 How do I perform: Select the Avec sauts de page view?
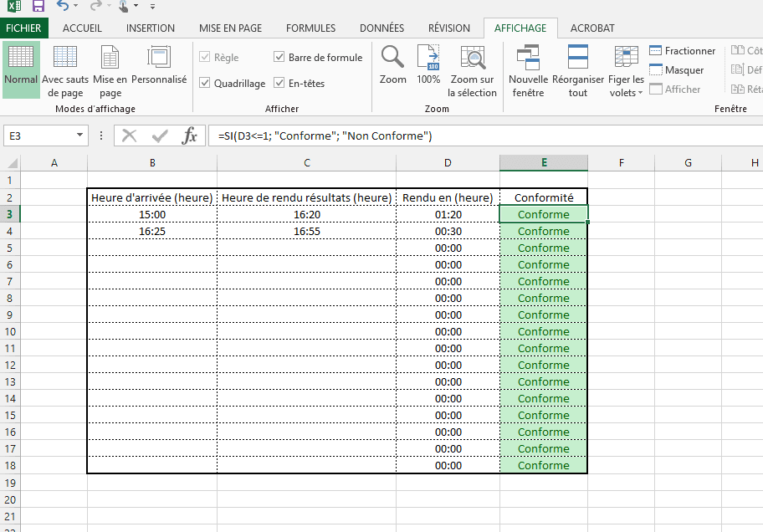[65, 70]
